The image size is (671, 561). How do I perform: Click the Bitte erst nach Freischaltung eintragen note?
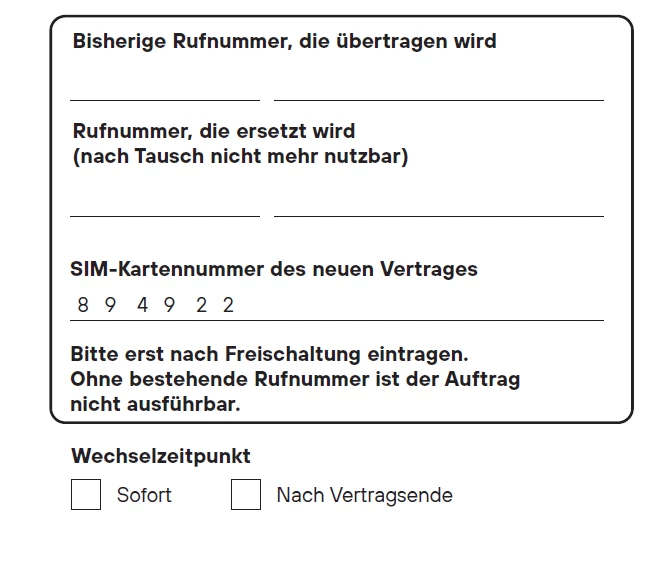coord(270,354)
